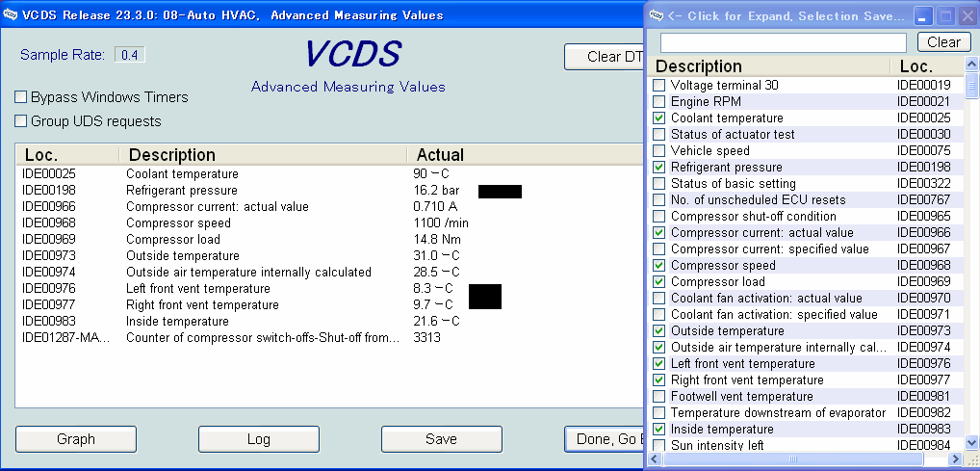This screenshot has width=980, height=471.
Task: Uncheck the Compressor load item
Action: tap(659, 282)
